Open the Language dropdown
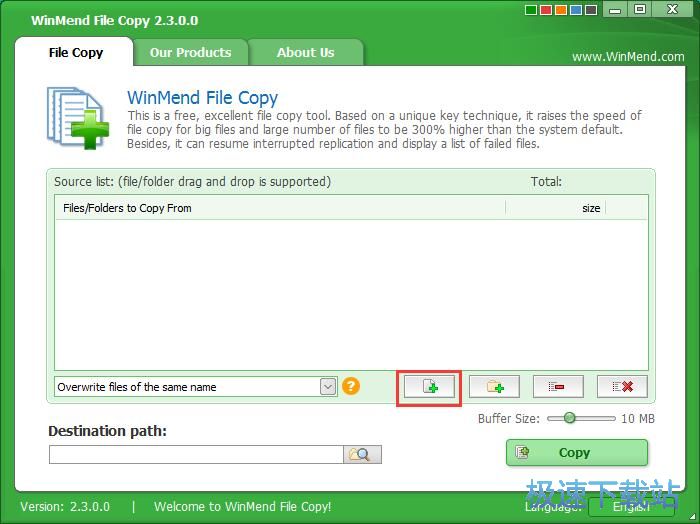 click(x=631, y=507)
